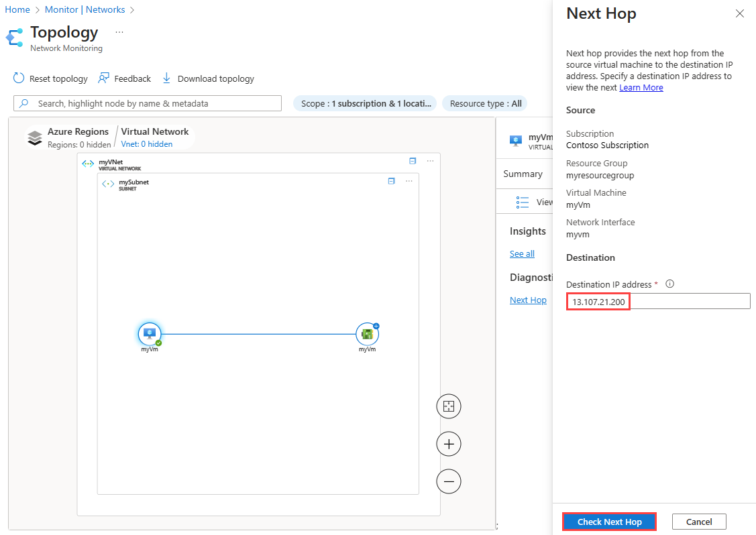
Task: Zoom in on the topology canvas
Action: coord(449,444)
